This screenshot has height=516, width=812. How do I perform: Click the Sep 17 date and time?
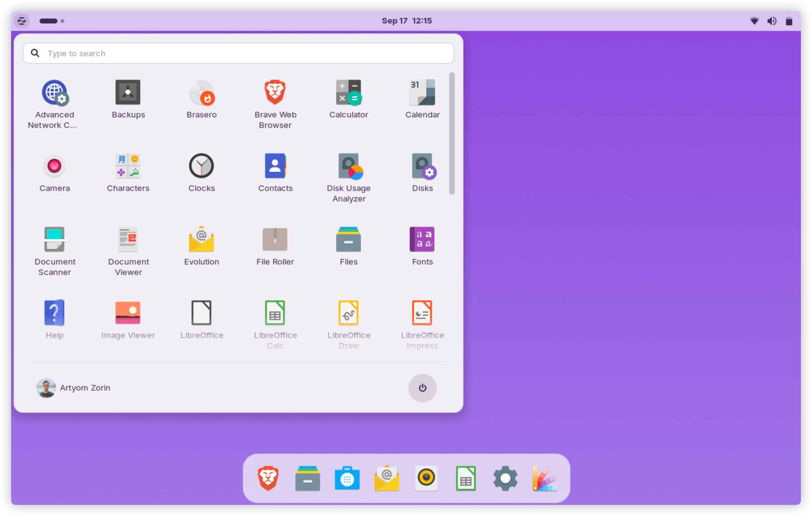407,21
